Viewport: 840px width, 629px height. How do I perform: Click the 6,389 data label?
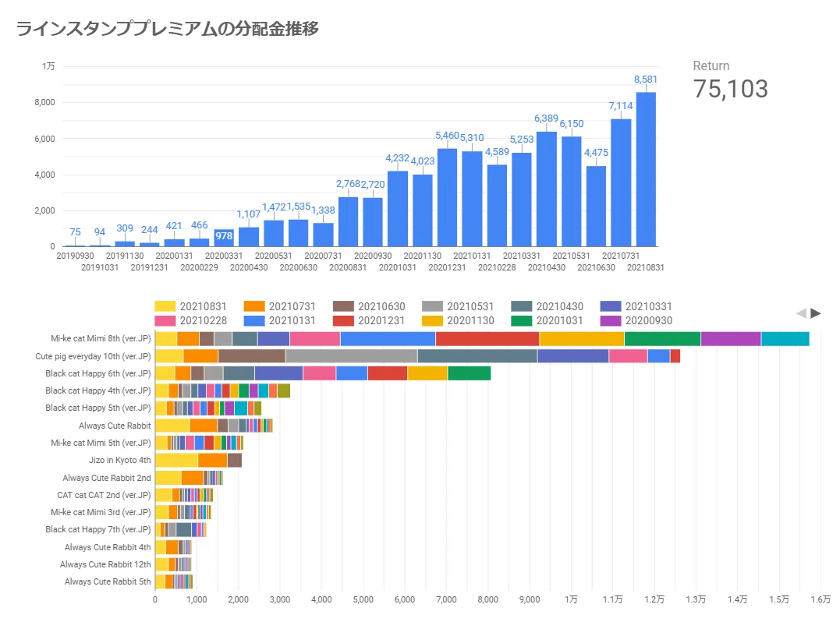click(x=546, y=118)
